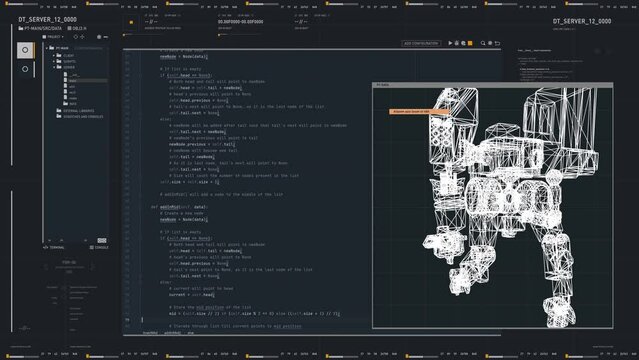Click the white keyboard icon below the project tree
The width and height of the screenshot is (639, 360).
point(102,241)
